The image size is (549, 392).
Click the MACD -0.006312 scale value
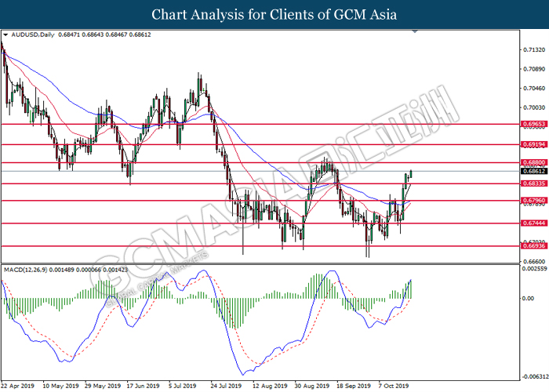(533, 376)
